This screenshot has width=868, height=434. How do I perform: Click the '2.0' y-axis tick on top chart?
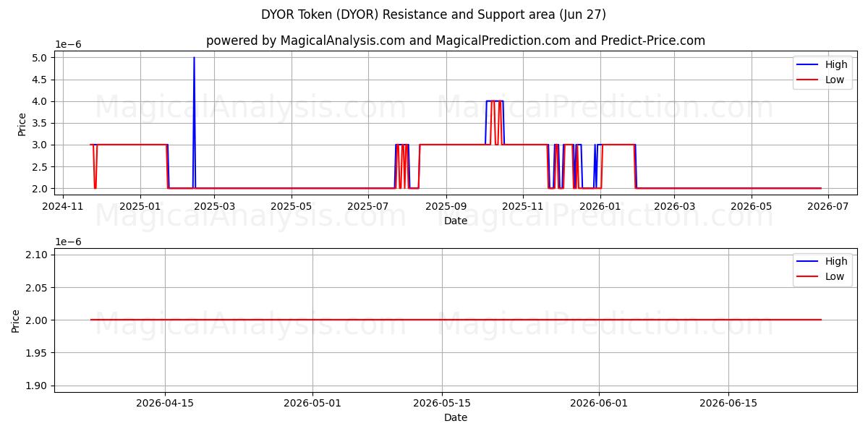pyautogui.click(x=41, y=189)
